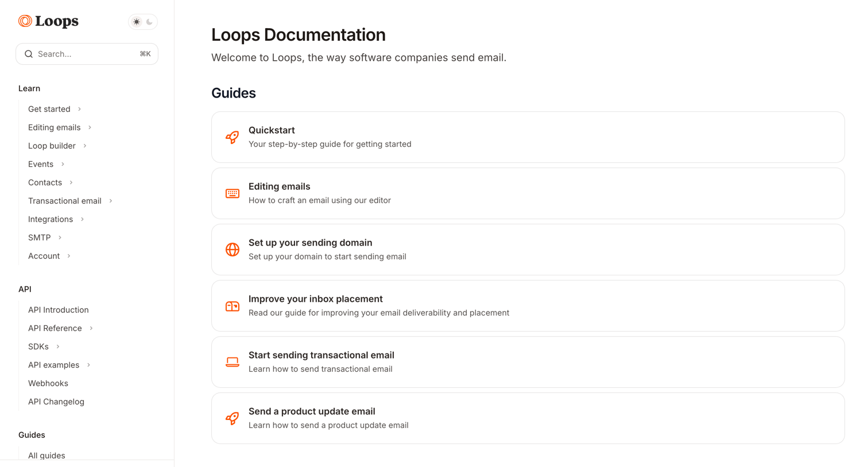This screenshot has width=868, height=467.
Task: Open Contacts sidebar item
Action: tap(45, 182)
